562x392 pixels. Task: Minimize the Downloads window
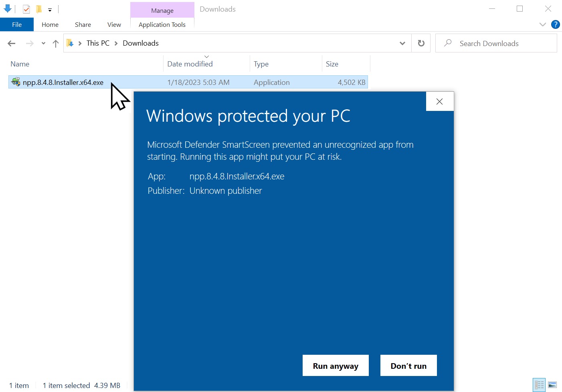click(x=492, y=9)
